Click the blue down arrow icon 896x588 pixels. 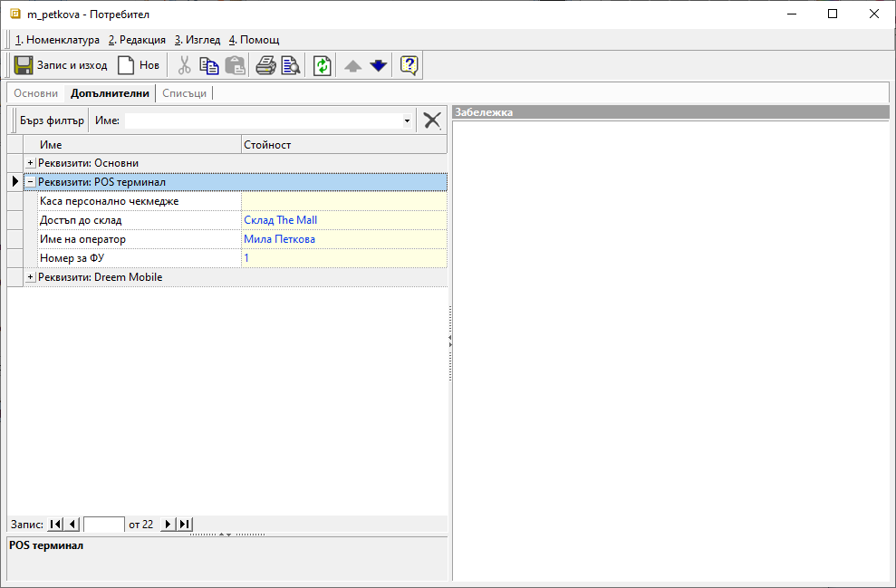point(378,65)
